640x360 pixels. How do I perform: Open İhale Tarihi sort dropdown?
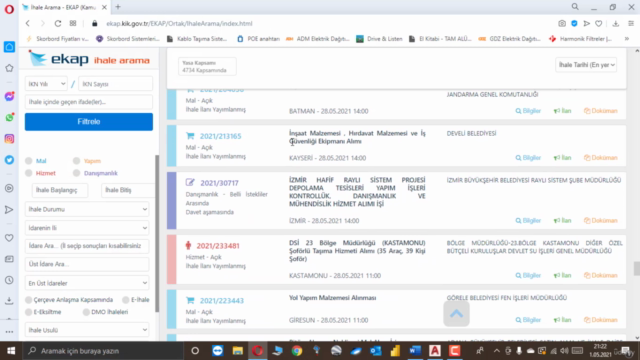coord(586,65)
